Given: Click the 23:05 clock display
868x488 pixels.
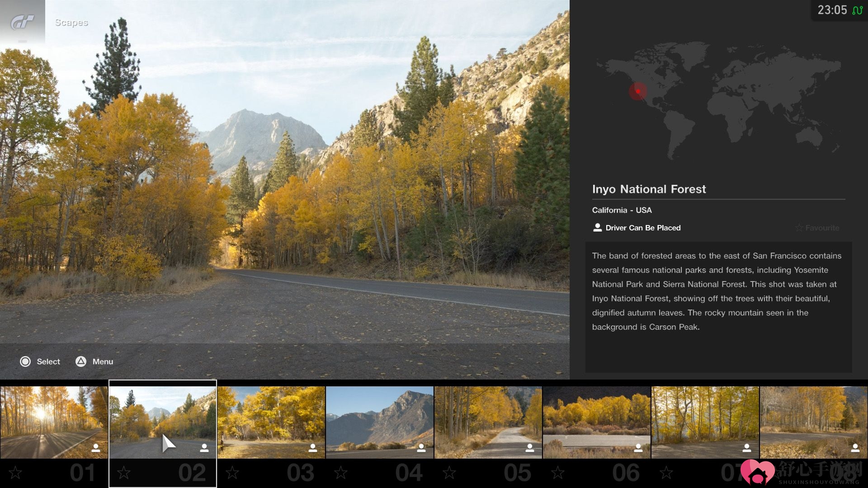Looking at the screenshot, I should 832,10.
